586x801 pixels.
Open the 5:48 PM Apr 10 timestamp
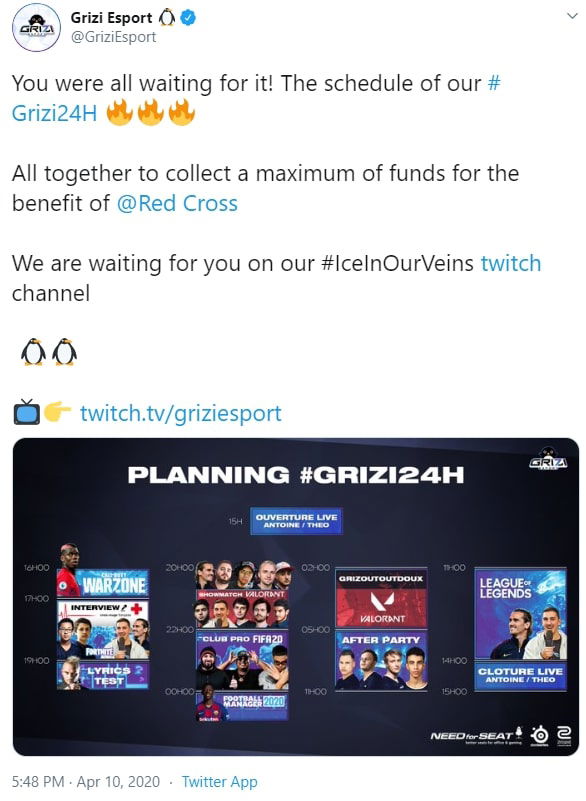pyautogui.click(x=86, y=782)
